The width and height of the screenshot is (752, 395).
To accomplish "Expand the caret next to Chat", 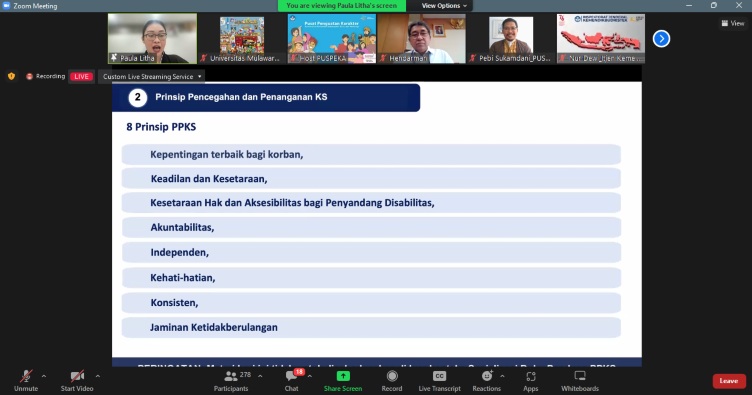I will pyautogui.click(x=310, y=376).
